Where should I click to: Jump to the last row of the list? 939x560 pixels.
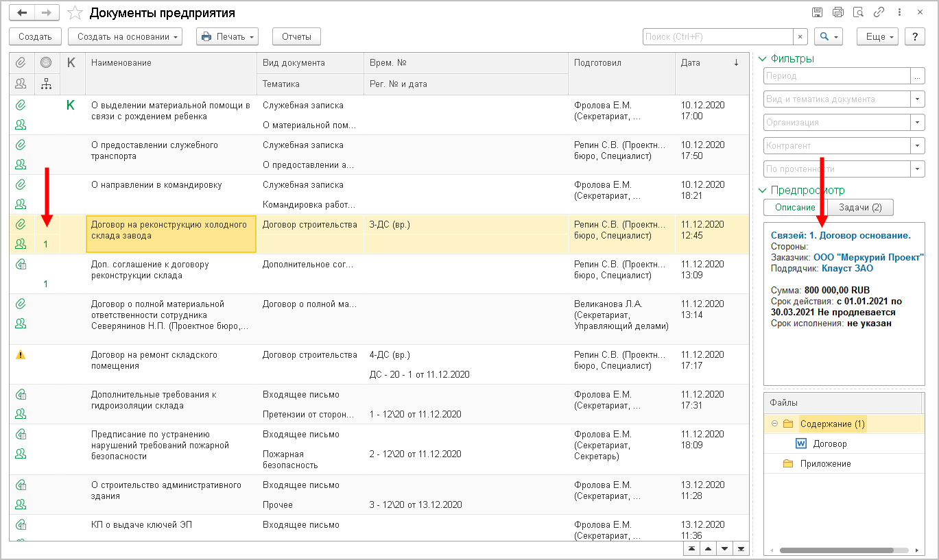point(741,549)
